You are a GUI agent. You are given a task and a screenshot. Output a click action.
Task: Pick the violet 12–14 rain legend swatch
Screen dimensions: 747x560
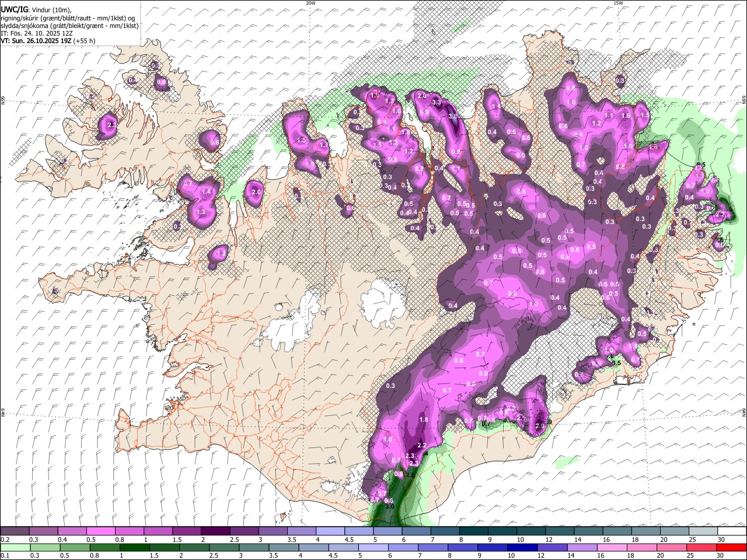[x=553, y=547]
